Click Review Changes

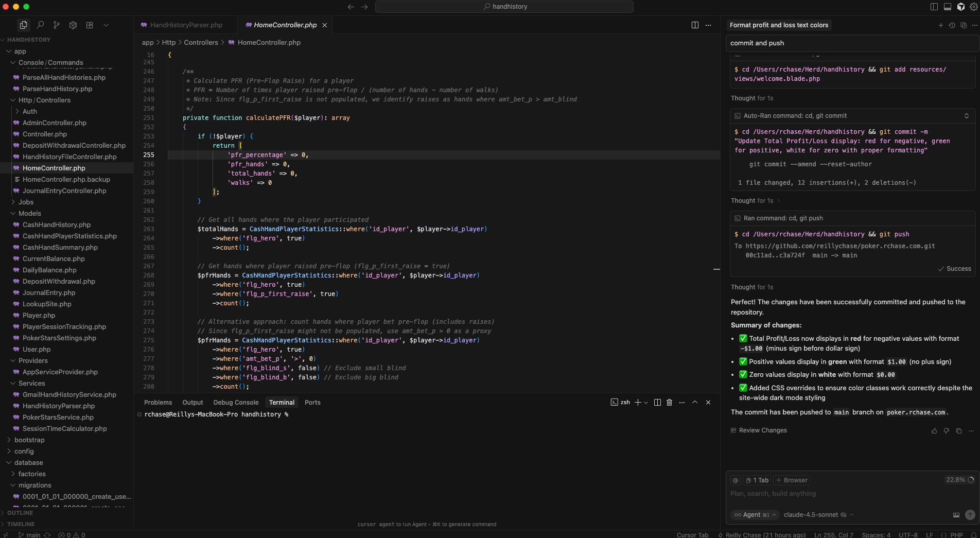coord(762,430)
